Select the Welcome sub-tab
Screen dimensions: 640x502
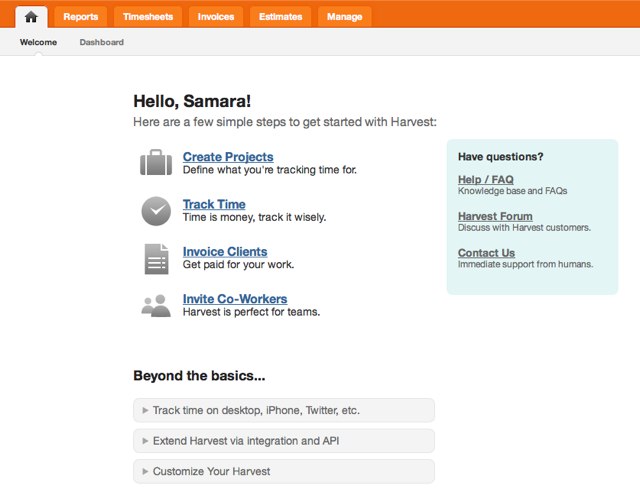[x=38, y=42]
